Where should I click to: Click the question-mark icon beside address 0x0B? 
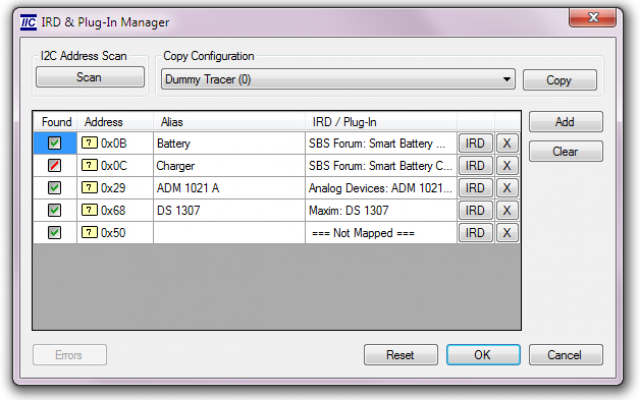pyautogui.click(x=90, y=143)
